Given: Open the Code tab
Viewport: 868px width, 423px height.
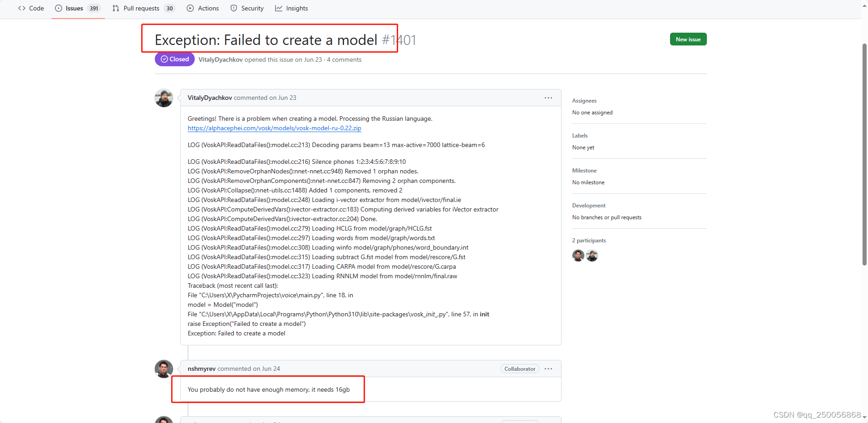Looking at the screenshot, I should [x=31, y=8].
